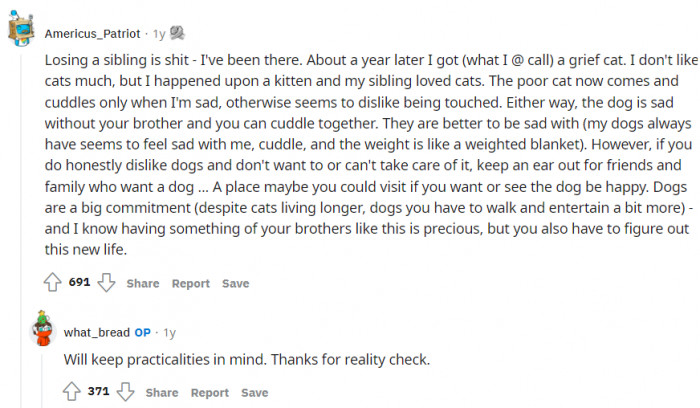700x408 pixels.
Task: Share the reply with 371 votes
Action: click(161, 392)
